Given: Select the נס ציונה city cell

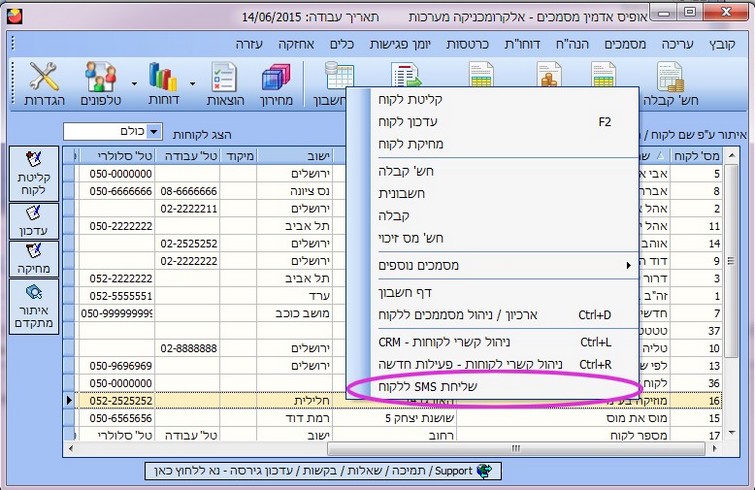Looking at the screenshot, I should tap(295, 191).
